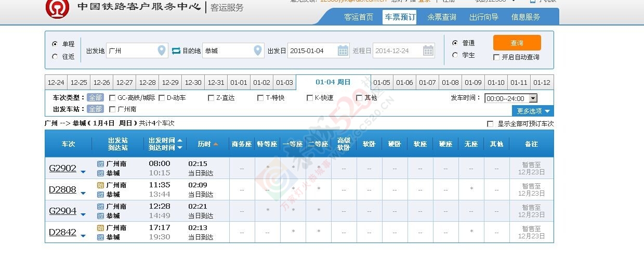This screenshot has width=644, height=280.
Task: Toggle 显示全部可预订车次 checkbox
Action: coord(490,124)
